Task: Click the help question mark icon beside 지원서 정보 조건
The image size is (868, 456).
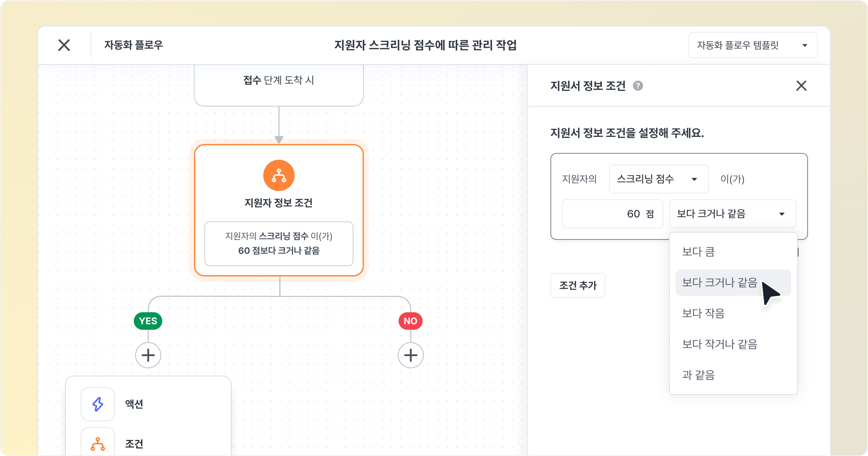Action: pos(638,86)
